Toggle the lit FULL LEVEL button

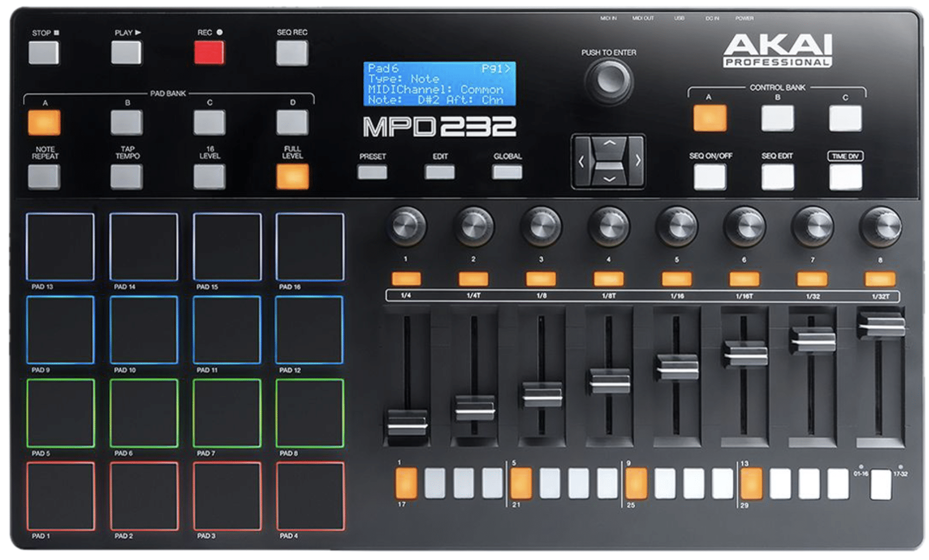coord(292,176)
